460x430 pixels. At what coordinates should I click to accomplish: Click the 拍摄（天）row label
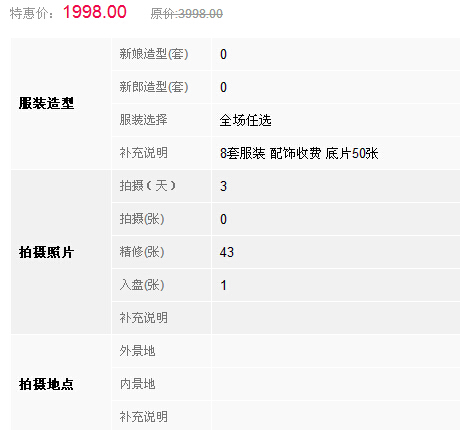coord(148,186)
